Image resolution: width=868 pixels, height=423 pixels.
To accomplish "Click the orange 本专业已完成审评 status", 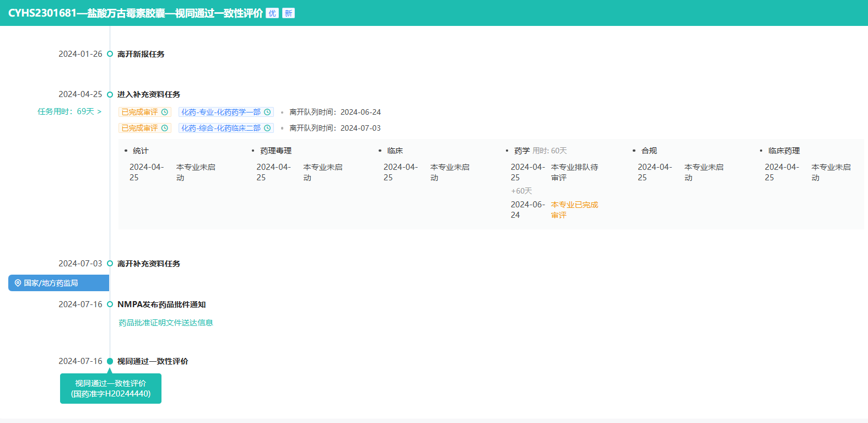I will pyautogui.click(x=575, y=210).
